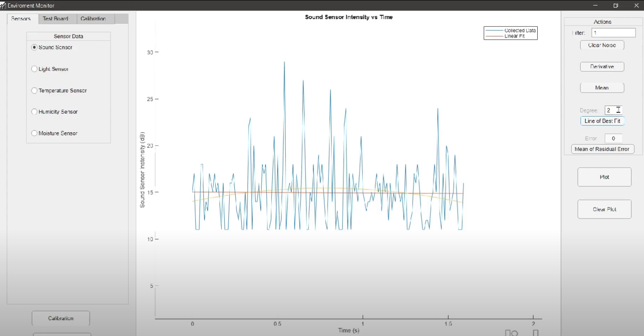Select the Sound Sensor radio button
Image resolution: width=644 pixels, height=336 pixels.
pyautogui.click(x=34, y=47)
